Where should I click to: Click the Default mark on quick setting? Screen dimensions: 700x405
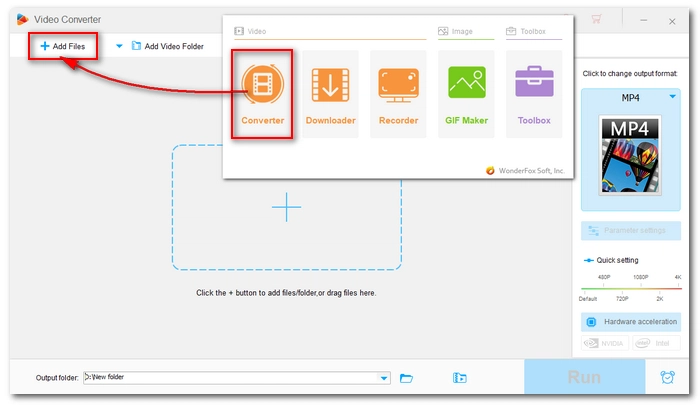pyautogui.click(x=588, y=298)
